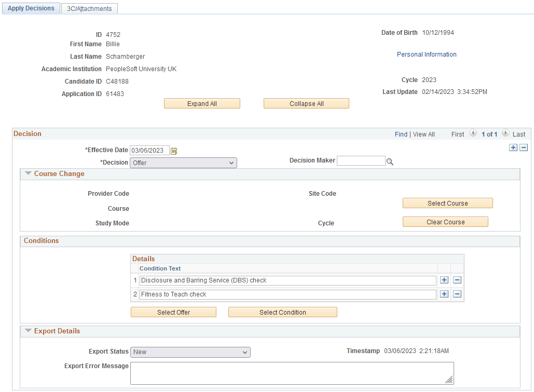Click the Last Name value Schamberger
534x392 pixels.
point(126,57)
